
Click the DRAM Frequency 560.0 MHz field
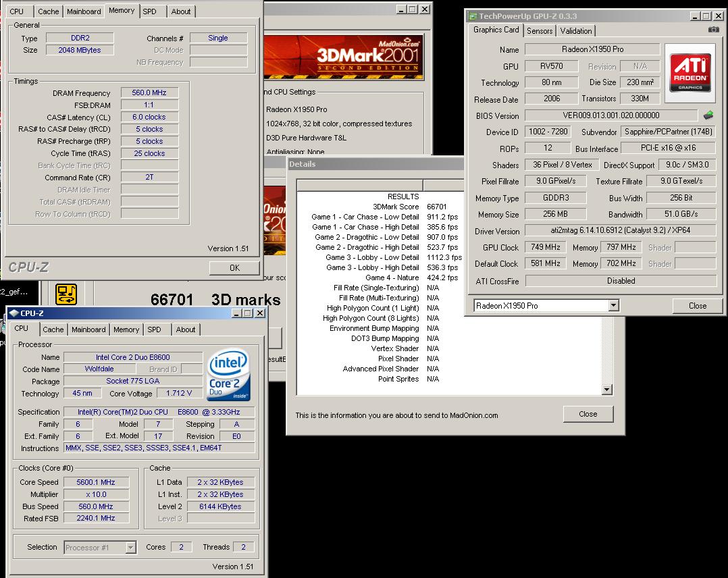click(149, 93)
